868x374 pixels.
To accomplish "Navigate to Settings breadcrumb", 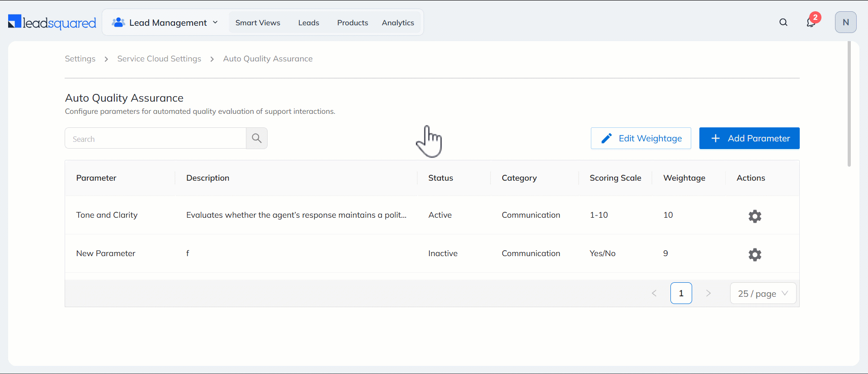I will [x=80, y=59].
